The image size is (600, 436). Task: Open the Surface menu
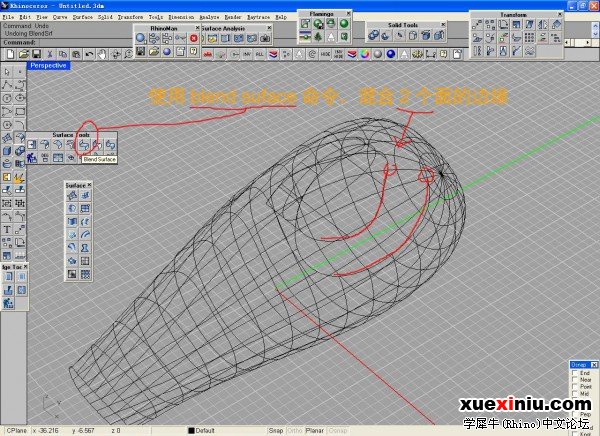[x=83, y=17]
